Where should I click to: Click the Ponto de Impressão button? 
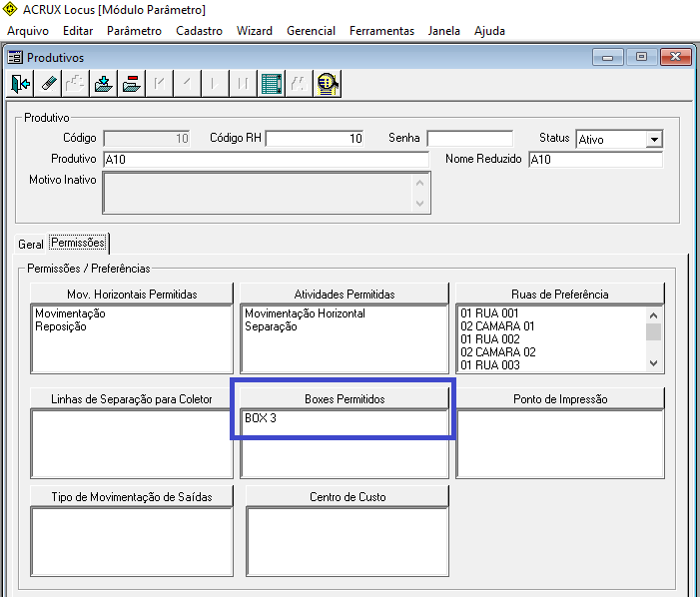pos(560,398)
